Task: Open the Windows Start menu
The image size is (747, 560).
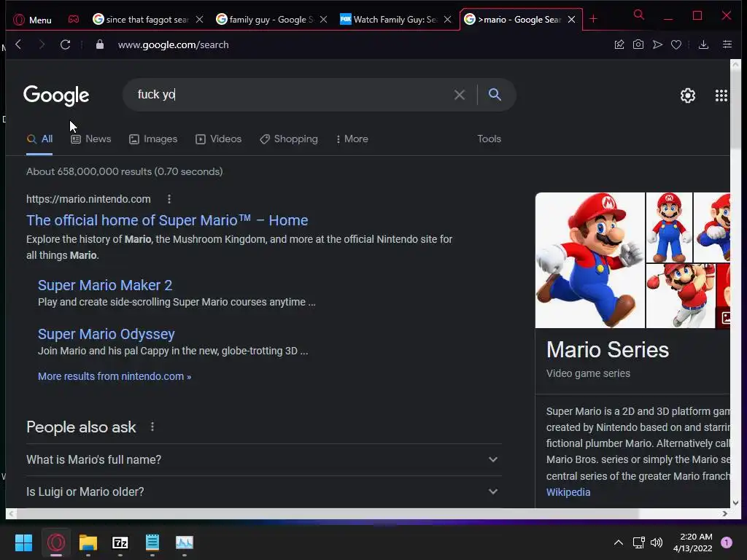Action: 23,542
